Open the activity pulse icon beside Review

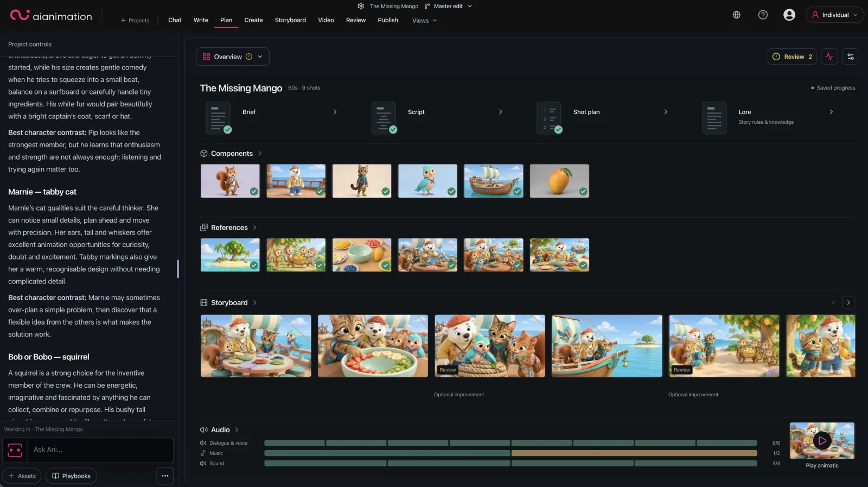tap(829, 56)
